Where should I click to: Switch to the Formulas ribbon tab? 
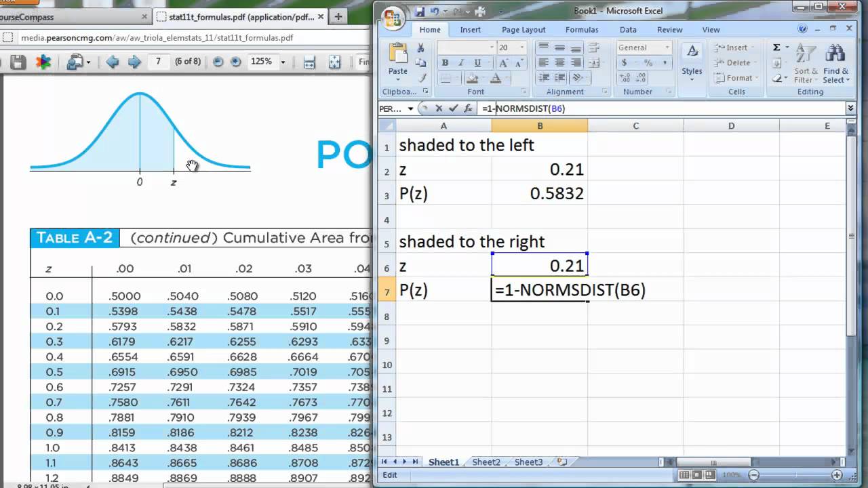tap(582, 30)
